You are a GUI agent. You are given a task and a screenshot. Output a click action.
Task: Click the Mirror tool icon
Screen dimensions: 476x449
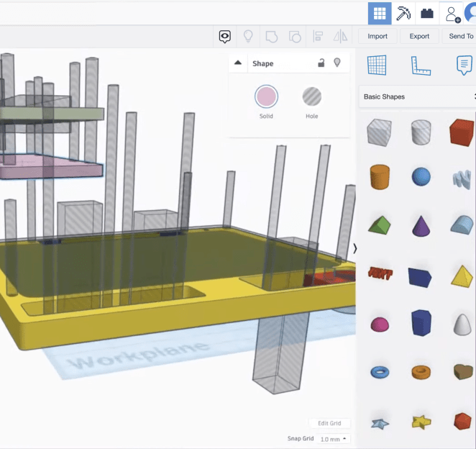tap(340, 36)
